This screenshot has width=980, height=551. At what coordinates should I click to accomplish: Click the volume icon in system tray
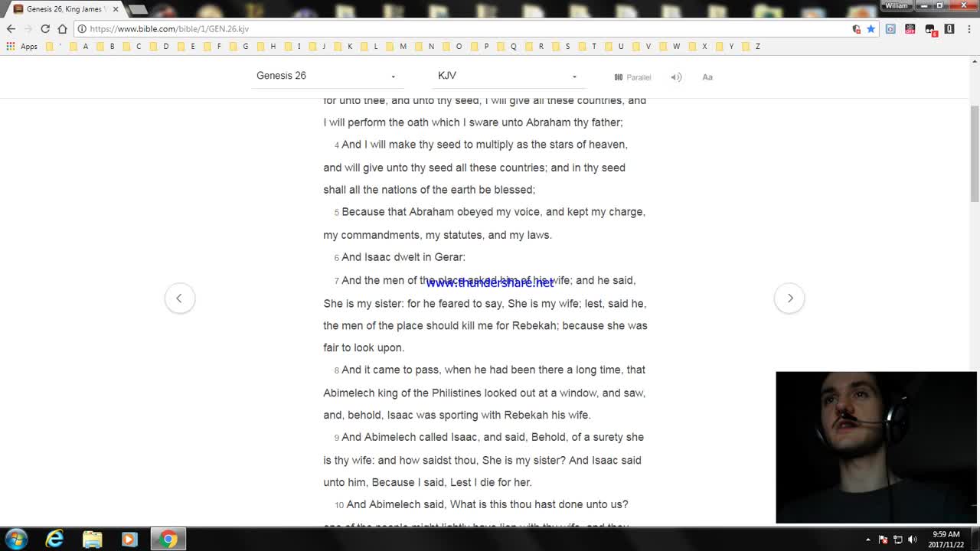click(912, 540)
